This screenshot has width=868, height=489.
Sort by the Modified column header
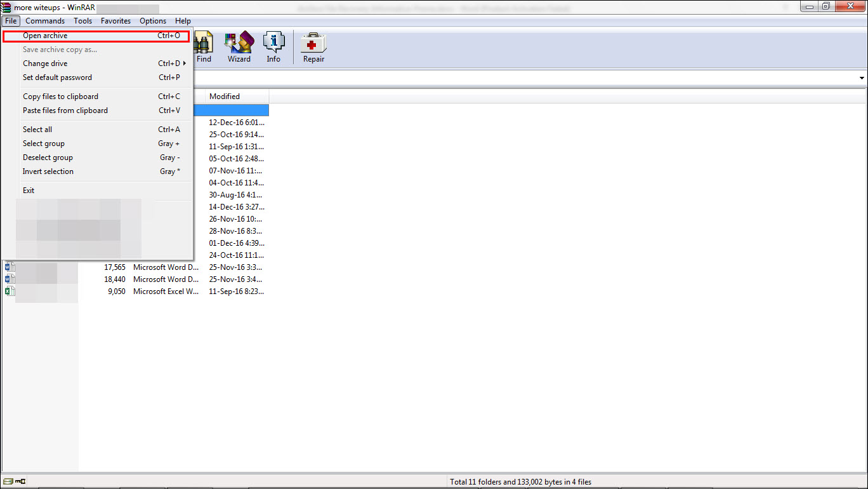pos(237,97)
